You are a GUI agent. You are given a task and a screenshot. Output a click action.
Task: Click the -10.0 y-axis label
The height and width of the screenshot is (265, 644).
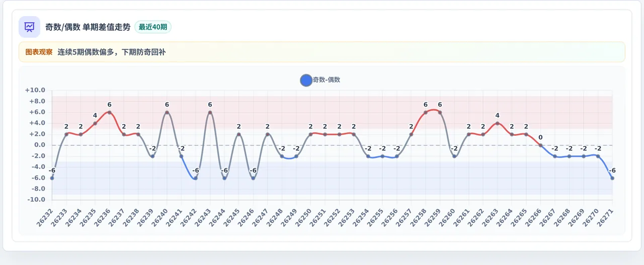[x=36, y=200]
